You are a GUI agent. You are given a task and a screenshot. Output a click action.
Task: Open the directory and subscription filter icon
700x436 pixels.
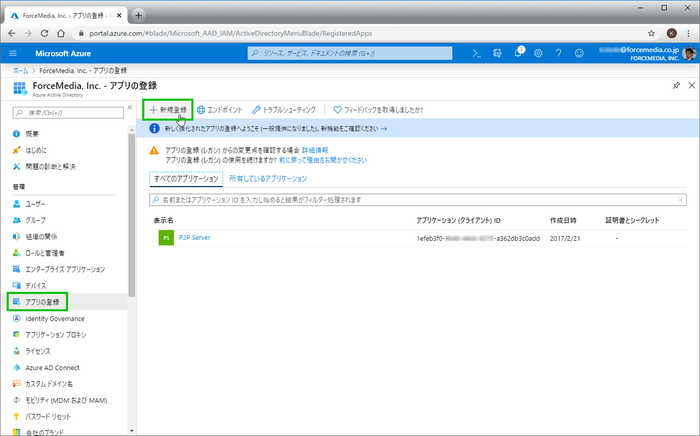[x=497, y=53]
